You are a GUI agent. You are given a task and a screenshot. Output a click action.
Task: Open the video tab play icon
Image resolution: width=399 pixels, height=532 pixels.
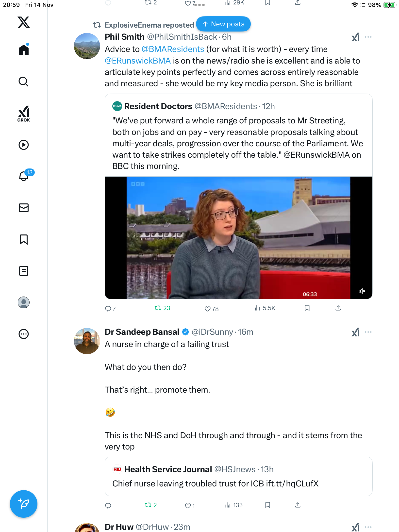click(x=24, y=145)
